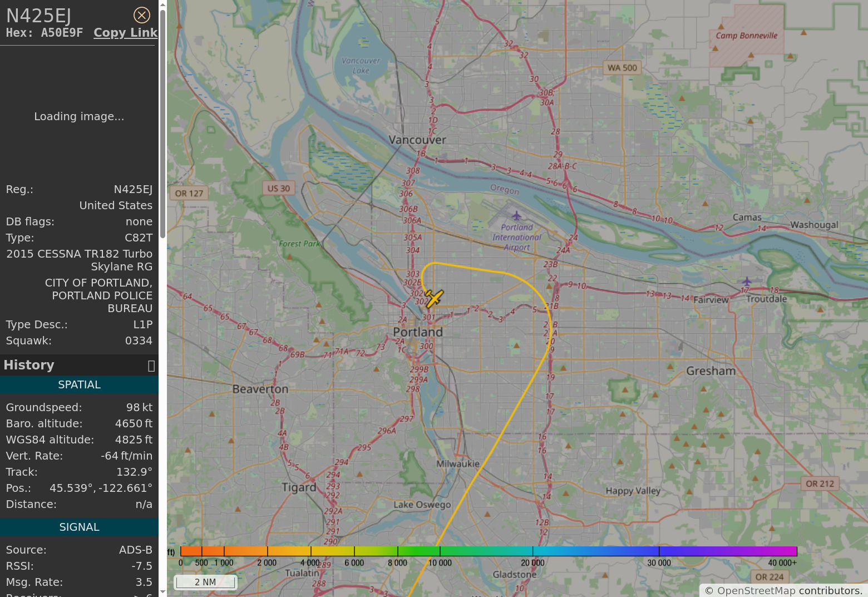Click the Loading image placeholder
The width and height of the screenshot is (868, 597).
(x=79, y=116)
